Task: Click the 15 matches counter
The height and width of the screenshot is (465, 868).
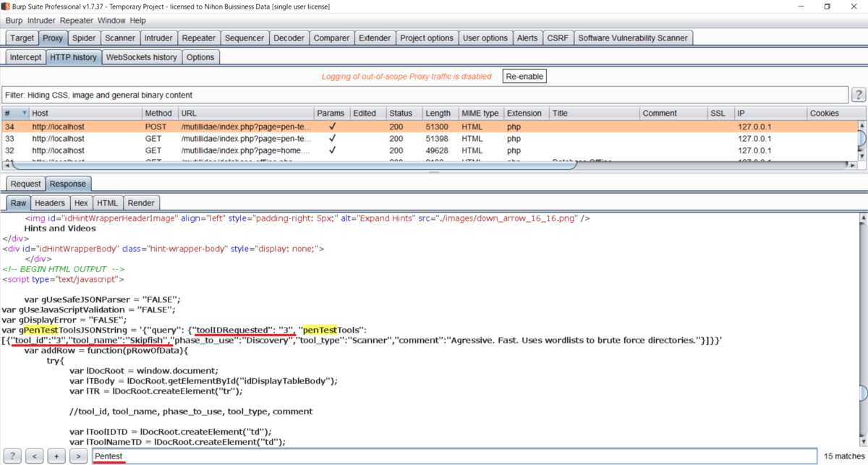Action: [843, 456]
